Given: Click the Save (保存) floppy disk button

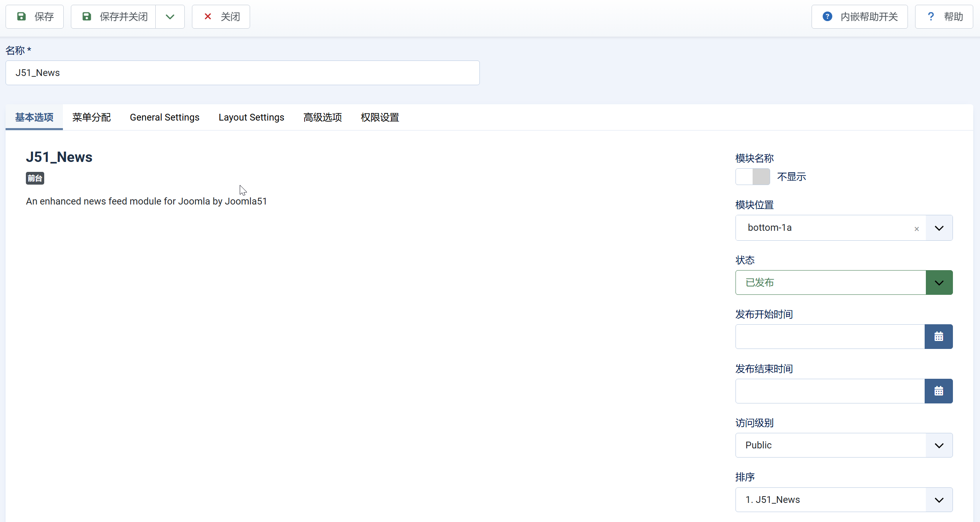Looking at the screenshot, I should pos(35,17).
